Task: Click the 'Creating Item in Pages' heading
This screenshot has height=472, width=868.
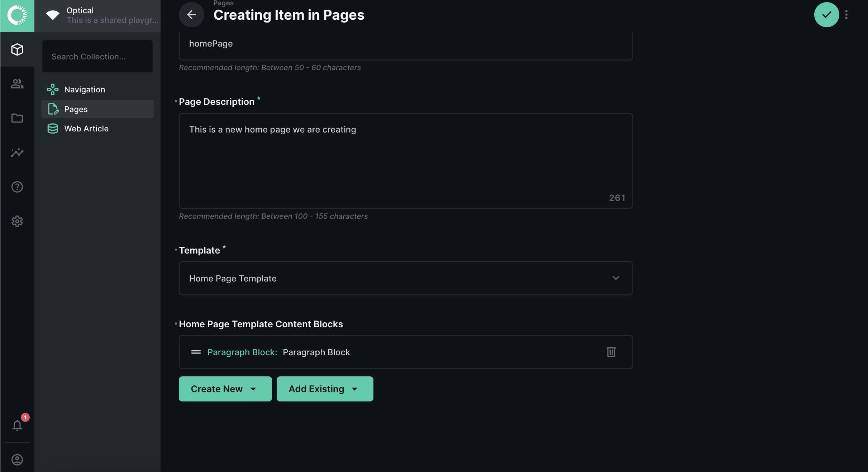Action: (289, 15)
